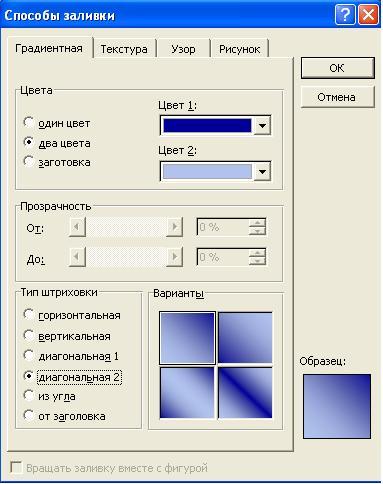The width and height of the screenshot is (383, 484).
Task: Choose горизонтальная shading type
Action: coord(29,314)
